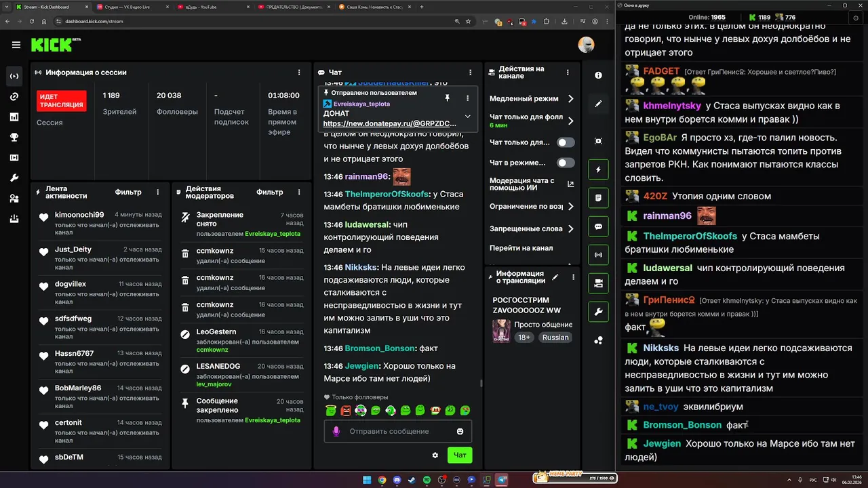Image resolution: width=868 pixels, height=488 pixels.
Task: Click "Перейти на канал" link
Action: [x=521, y=248]
